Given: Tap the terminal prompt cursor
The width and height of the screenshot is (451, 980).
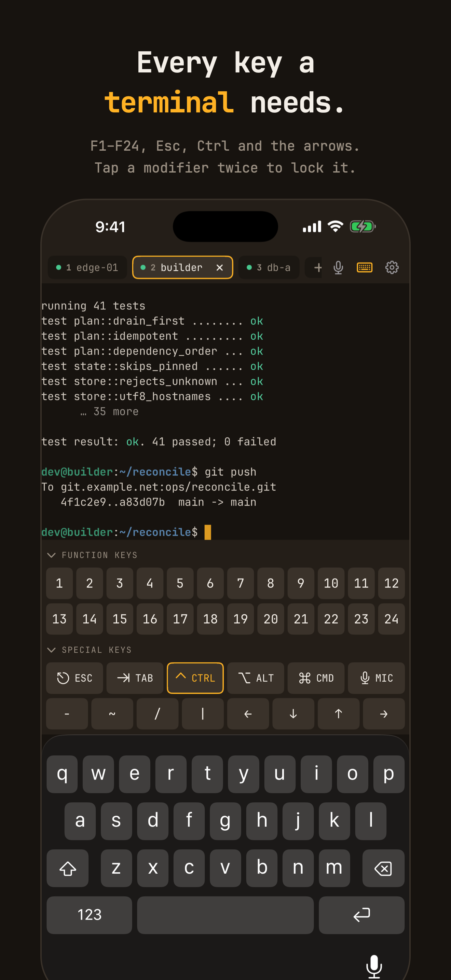Looking at the screenshot, I should [208, 532].
